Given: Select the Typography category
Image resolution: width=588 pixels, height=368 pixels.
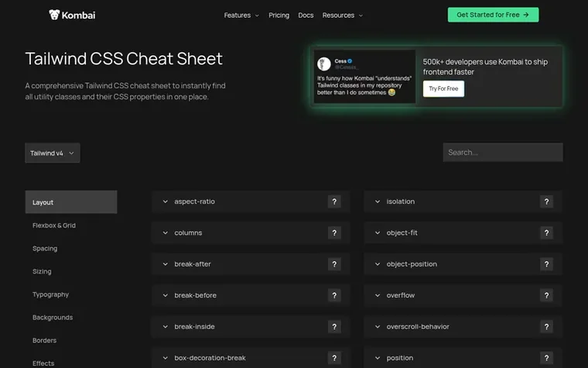Looking at the screenshot, I should coord(50,294).
